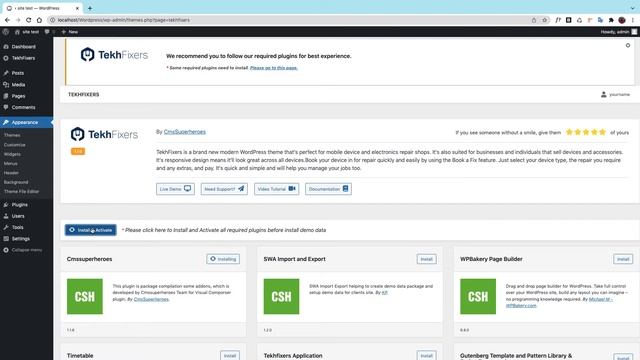Install Tekhfixers Application plugin
The image size is (640, 360).
coord(427,356)
